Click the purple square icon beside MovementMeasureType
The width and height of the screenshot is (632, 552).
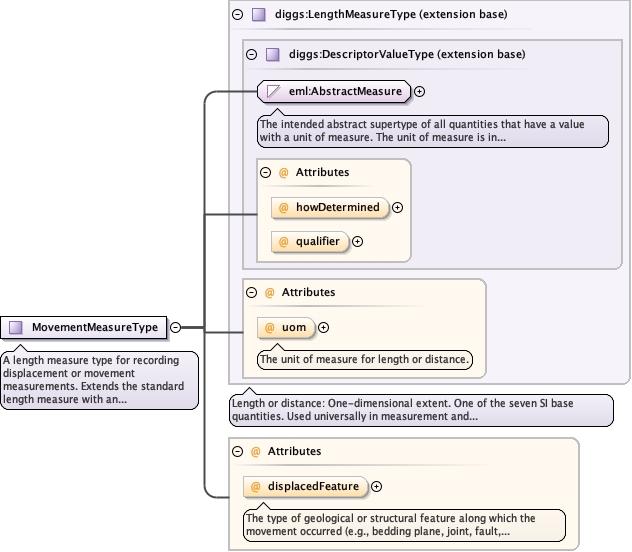pyautogui.click(x=16, y=327)
